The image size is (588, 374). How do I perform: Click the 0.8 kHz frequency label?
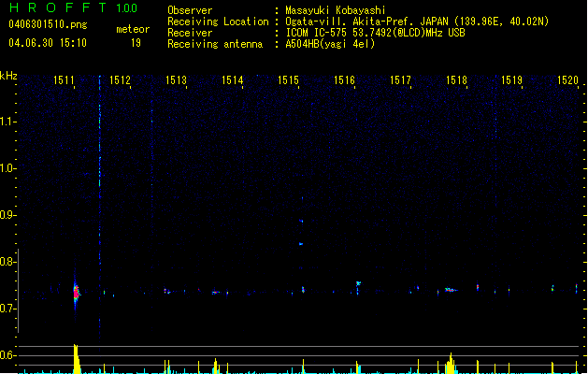[x=8, y=262]
